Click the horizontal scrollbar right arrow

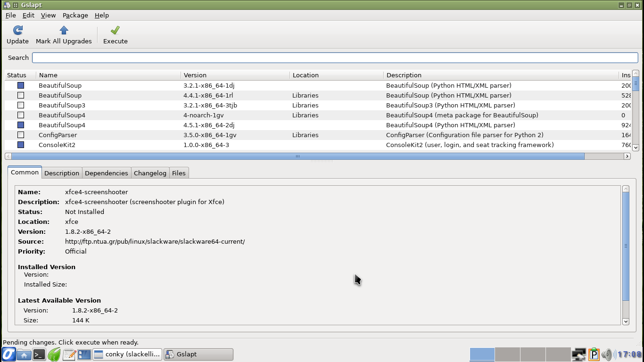(x=627, y=156)
